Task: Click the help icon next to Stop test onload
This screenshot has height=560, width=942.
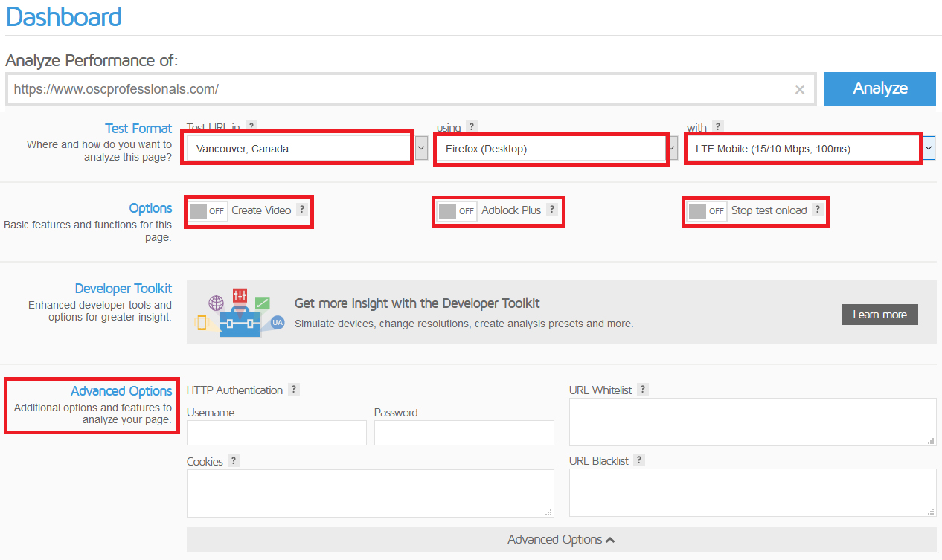Action: click(x=817, y=210)
